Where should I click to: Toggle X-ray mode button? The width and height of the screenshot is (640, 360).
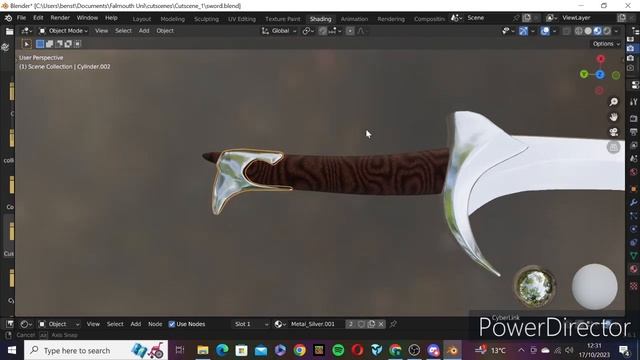[x=567, y=31]
